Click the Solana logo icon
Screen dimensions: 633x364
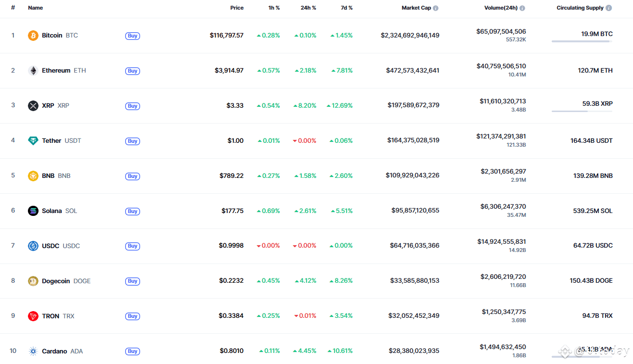point(33,211)
